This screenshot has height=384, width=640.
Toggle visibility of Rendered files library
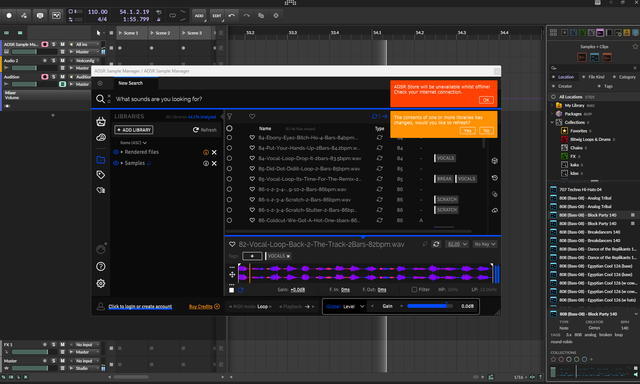pyautogui.click(x=116, y=152)
